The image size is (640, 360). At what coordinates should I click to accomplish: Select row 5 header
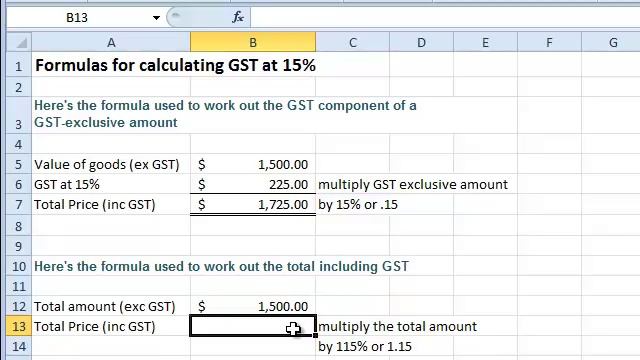click(x=19, y=164)
